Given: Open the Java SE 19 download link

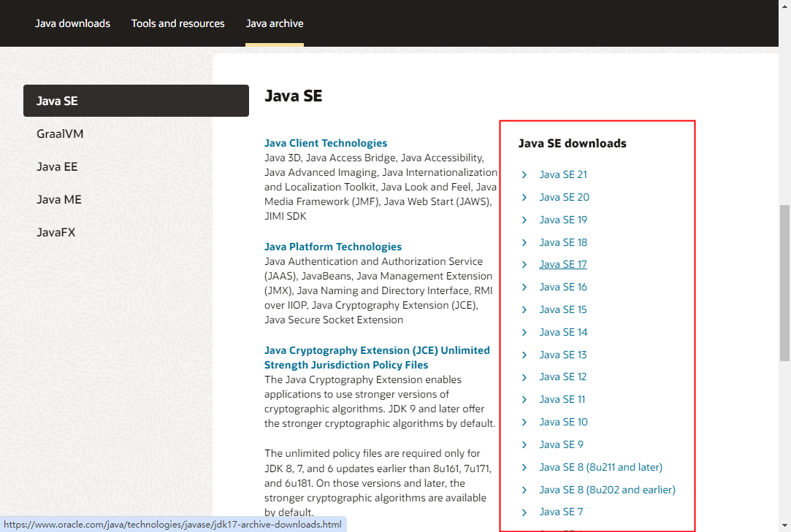Looking at the screenshot, I should point(563,220).
